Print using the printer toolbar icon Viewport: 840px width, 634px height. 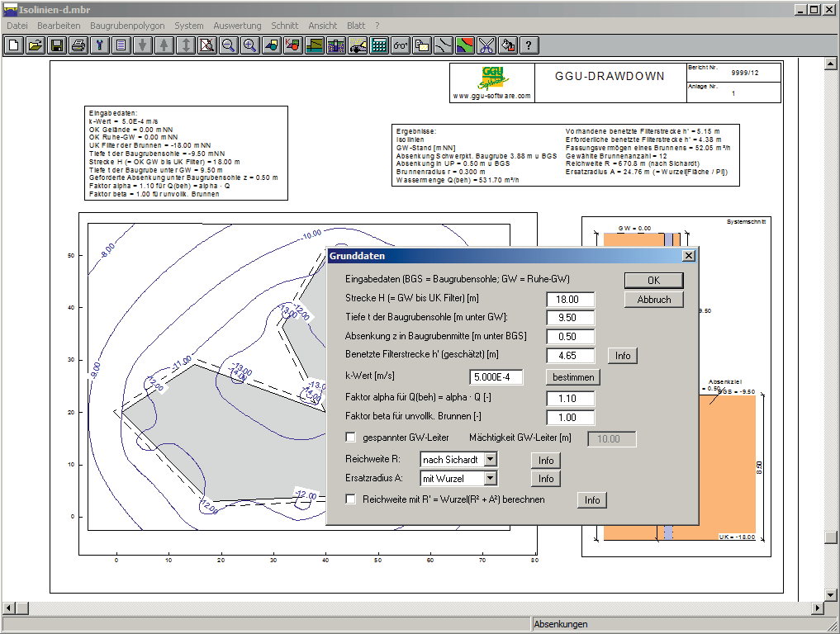(x=78, y=45)
